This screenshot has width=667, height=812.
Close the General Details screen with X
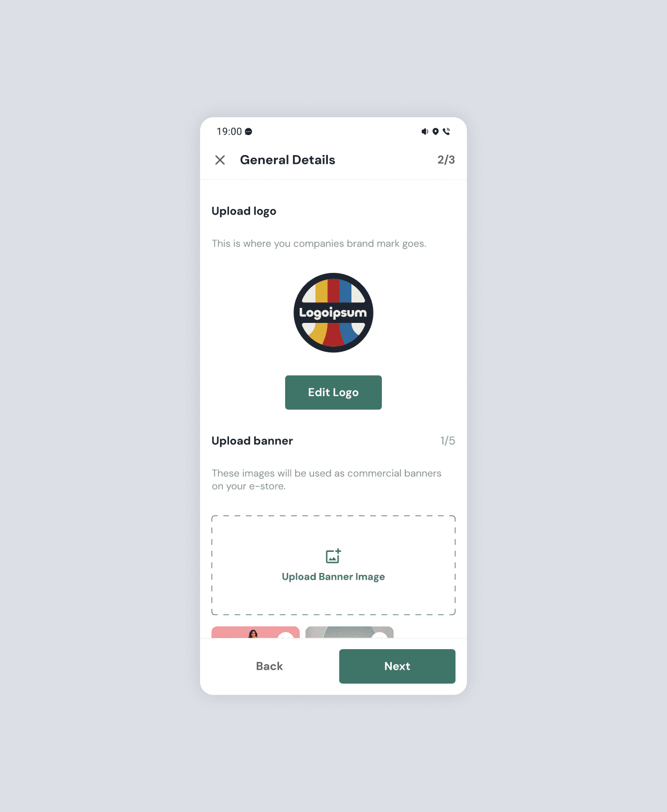click(220, 160)
